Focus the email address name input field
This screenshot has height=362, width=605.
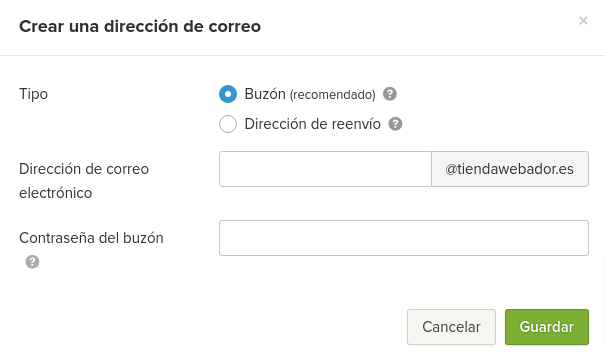pyautogui.click(x=325, y=169)
